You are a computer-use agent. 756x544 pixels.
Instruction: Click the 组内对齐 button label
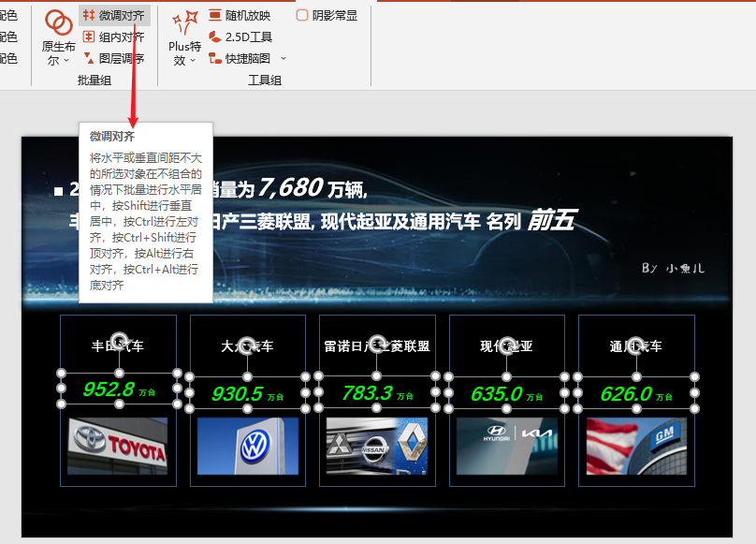(122, 37)
